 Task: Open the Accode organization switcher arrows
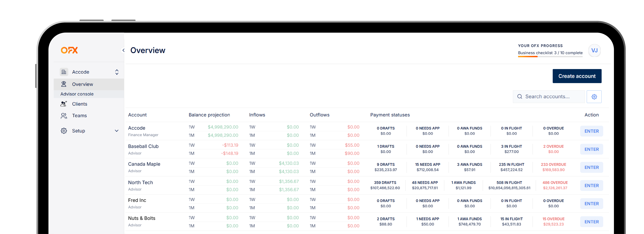[117, 72]
